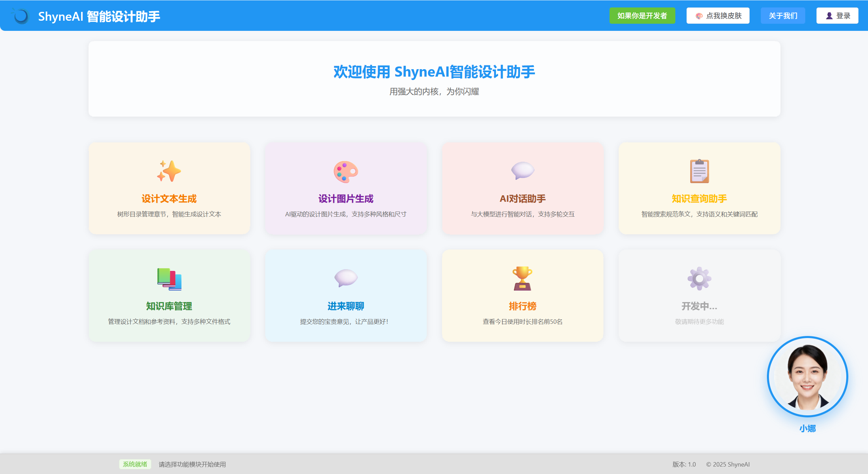
Task: Click the 欢迎使用 ShyneAI智能设计助手 heading
Action: (434, 72)
